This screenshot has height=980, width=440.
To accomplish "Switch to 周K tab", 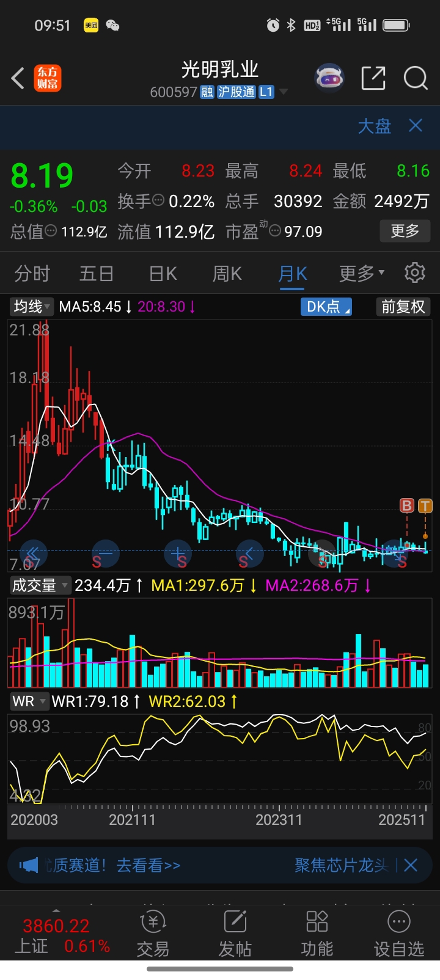I will click(227, 273).
